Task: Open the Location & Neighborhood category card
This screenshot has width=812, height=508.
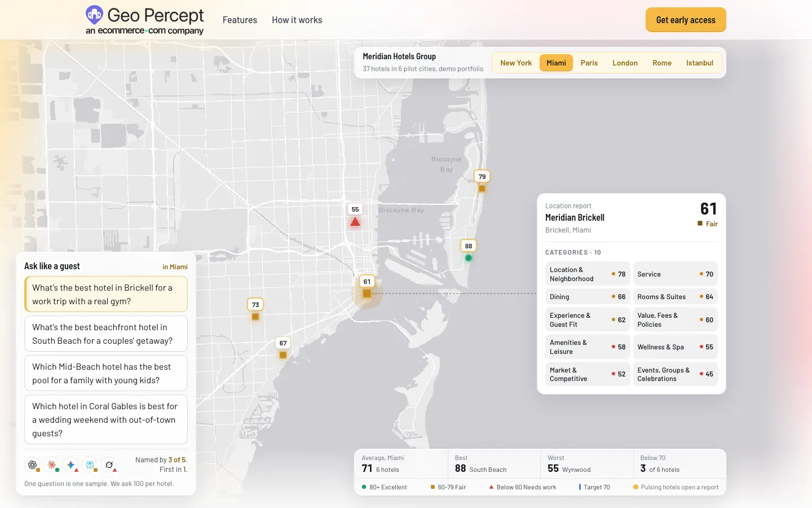Action: 588,274
